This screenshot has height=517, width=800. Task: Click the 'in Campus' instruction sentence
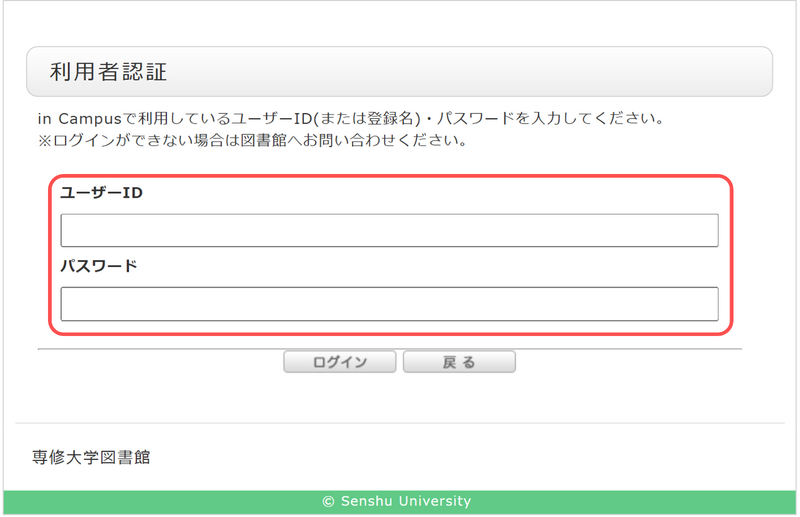point(350,119)
